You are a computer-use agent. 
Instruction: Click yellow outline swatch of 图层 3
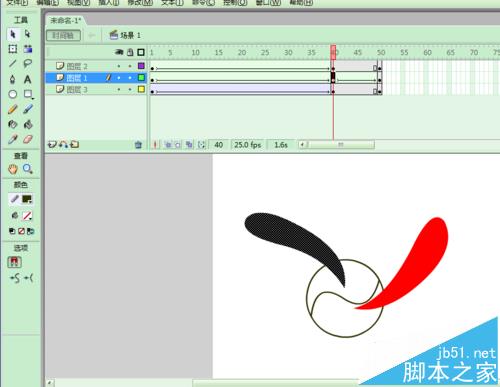pos(141,89)
